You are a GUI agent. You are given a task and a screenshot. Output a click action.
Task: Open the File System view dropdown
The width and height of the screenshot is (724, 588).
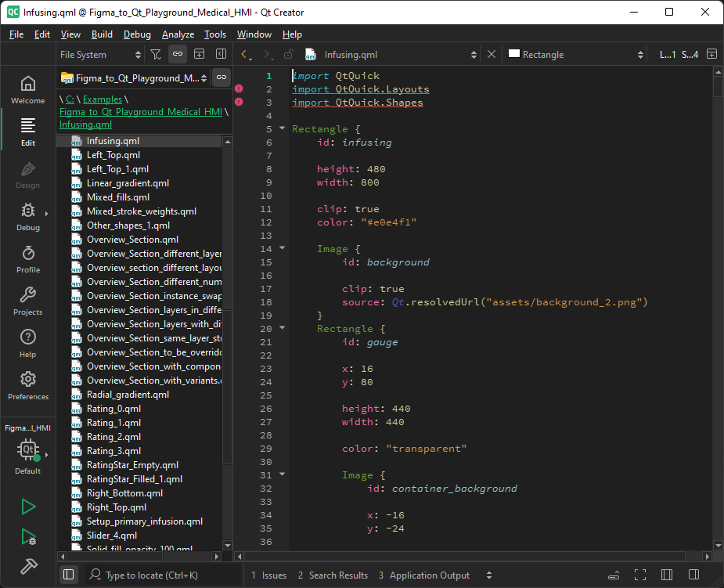click(100, 55)
